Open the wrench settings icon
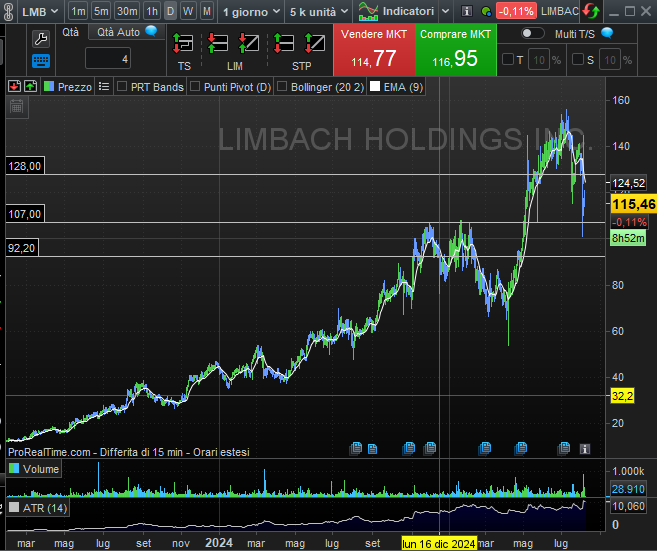Viewport: 657px width, 551px height. [40, 39]
